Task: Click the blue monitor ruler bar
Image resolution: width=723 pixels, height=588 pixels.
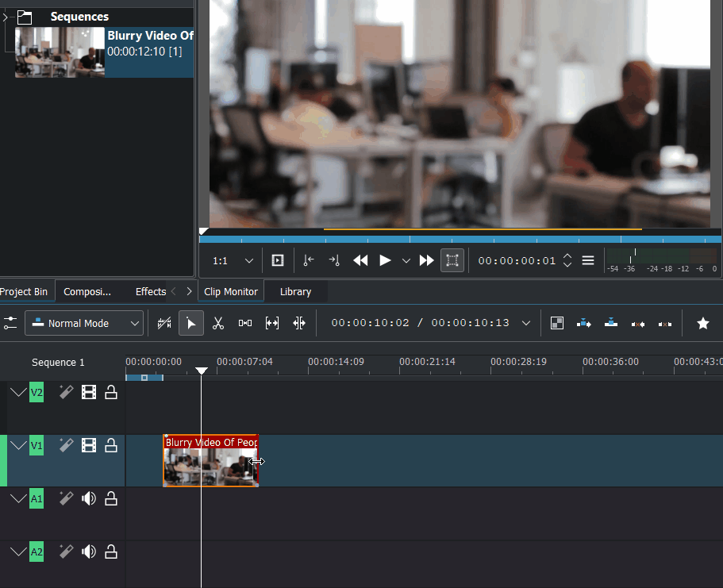Action: click(460, 240)
